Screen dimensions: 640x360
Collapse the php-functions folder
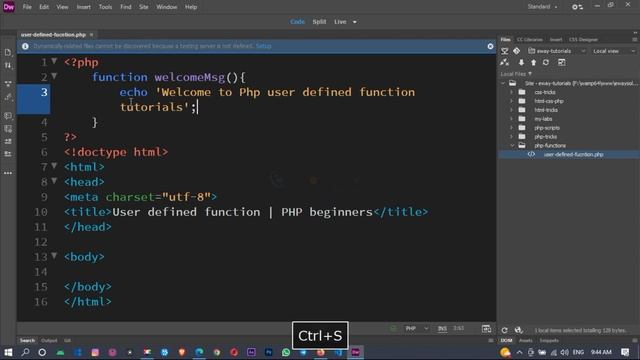click(x=512, y=146)
